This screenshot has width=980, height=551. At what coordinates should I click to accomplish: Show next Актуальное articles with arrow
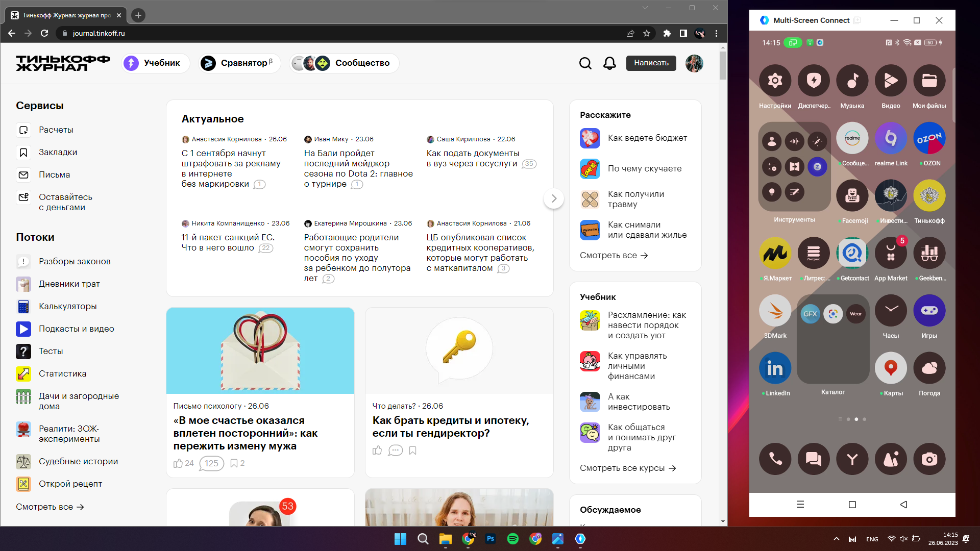coord(554,198)
